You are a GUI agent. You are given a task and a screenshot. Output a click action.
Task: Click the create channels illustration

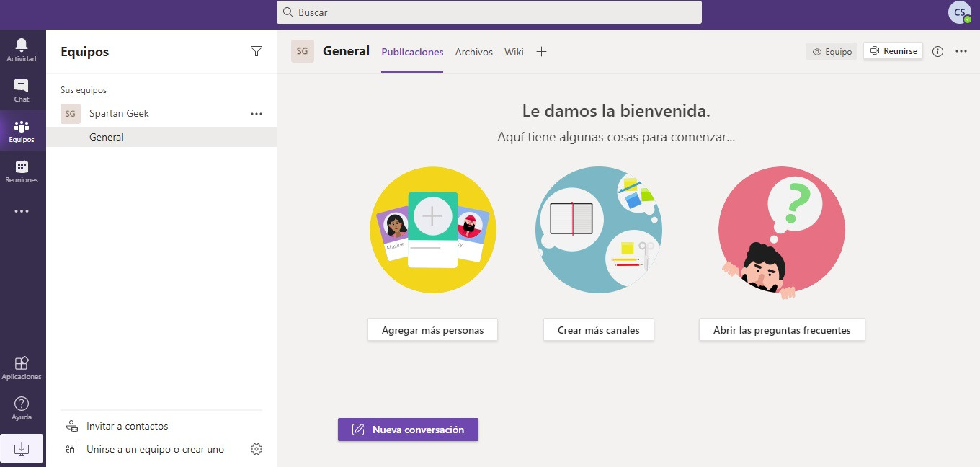pyautogui.click(x=599, y=230)
